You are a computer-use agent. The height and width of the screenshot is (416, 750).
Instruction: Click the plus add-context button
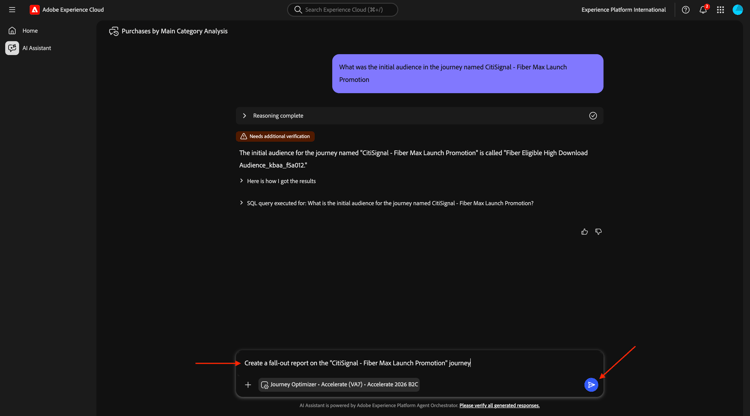pyautogui.click(x=248, y=384)
